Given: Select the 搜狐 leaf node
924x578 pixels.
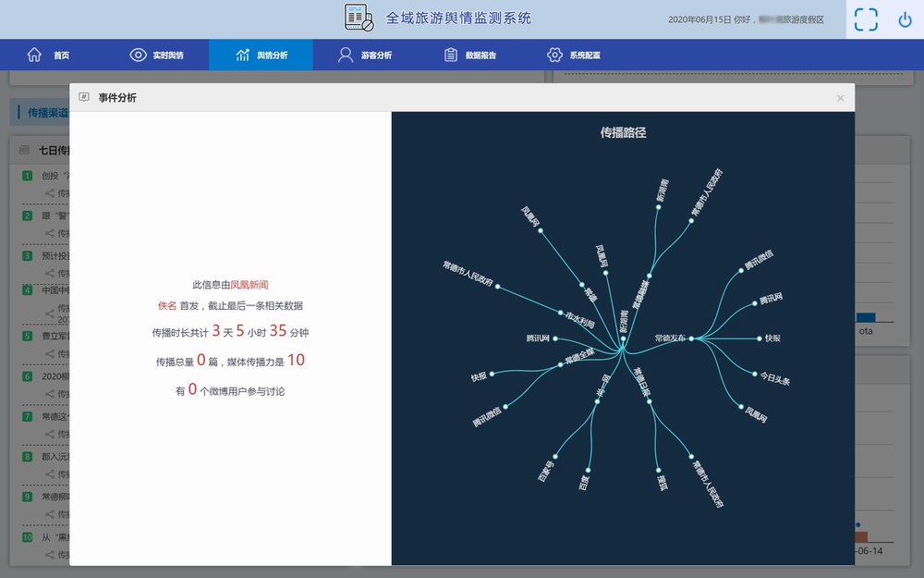Looking at the screenshot, I should 658,469.
